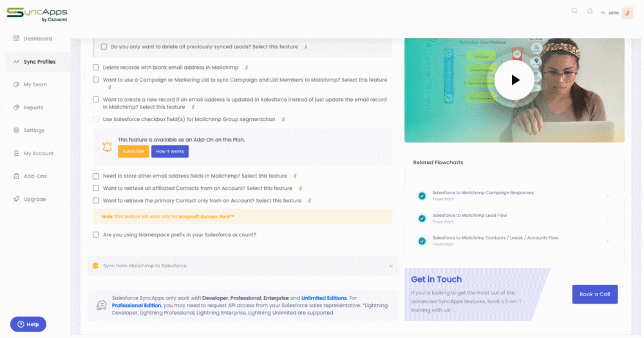
Task: Enable delete records with blank email address
Action: tap(96, 68)
